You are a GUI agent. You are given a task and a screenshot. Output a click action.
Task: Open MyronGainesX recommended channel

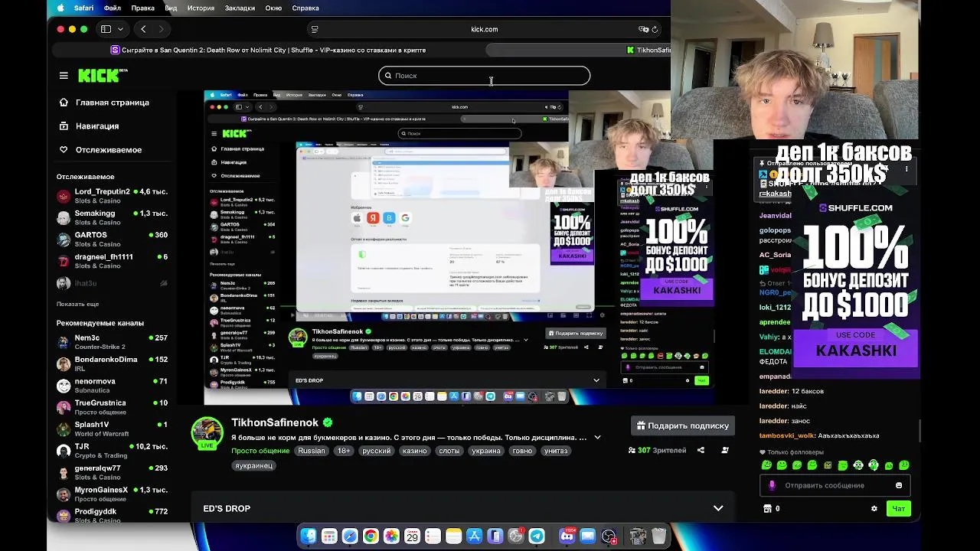point(112,494)
